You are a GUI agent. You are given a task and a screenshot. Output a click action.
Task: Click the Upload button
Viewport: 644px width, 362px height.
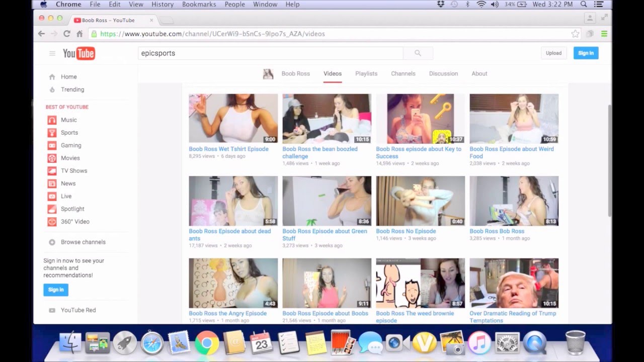(553, 53)
